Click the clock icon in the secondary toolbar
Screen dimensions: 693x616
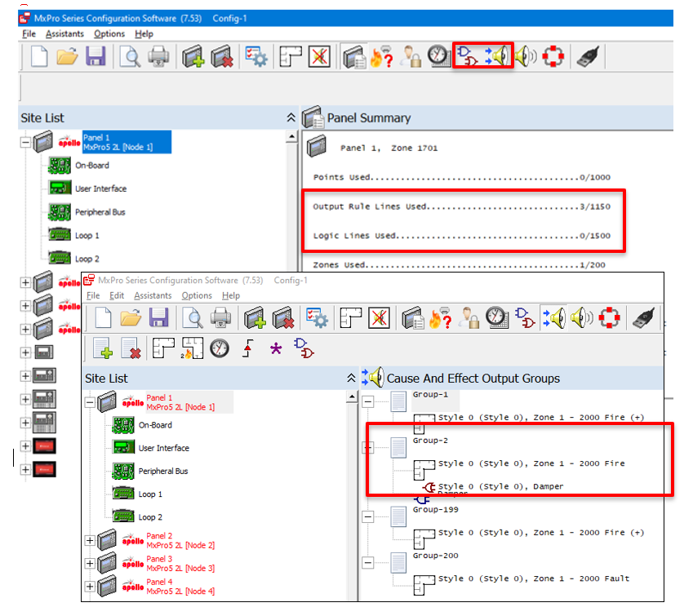pyautogui.click(x=219, y=348)
